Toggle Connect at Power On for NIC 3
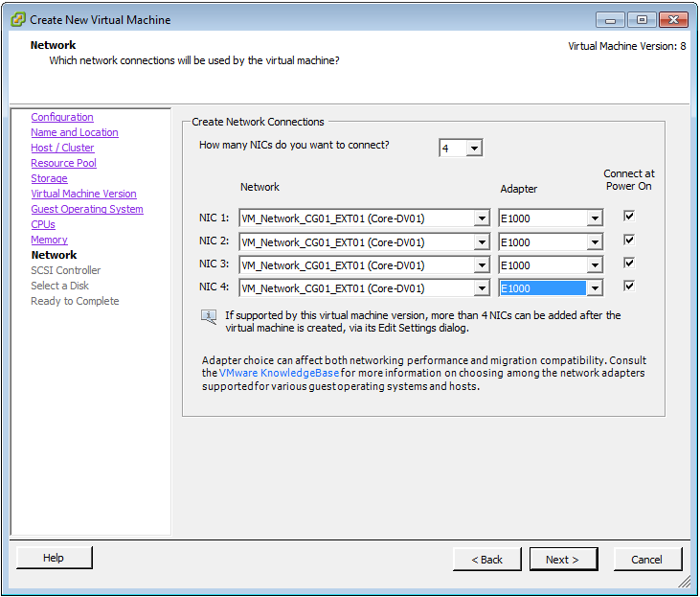This screenshot has width=700, height=597. (x=628, y=263)
